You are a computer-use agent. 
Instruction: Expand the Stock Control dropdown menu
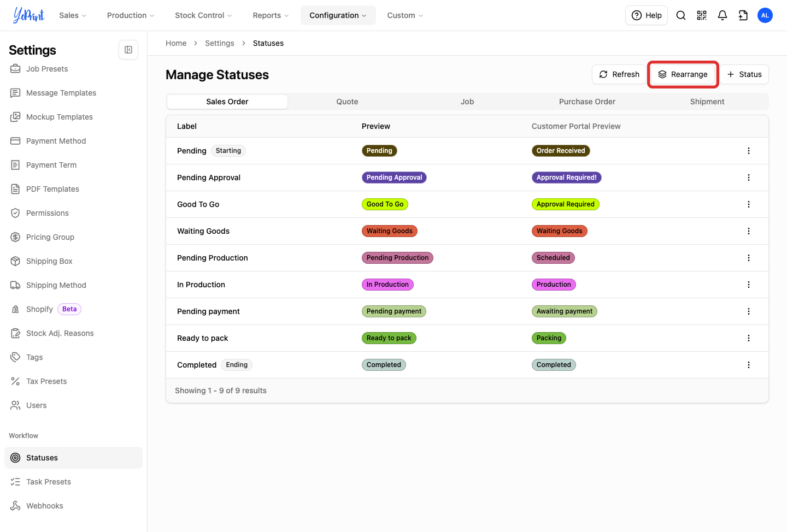[203, 15]
